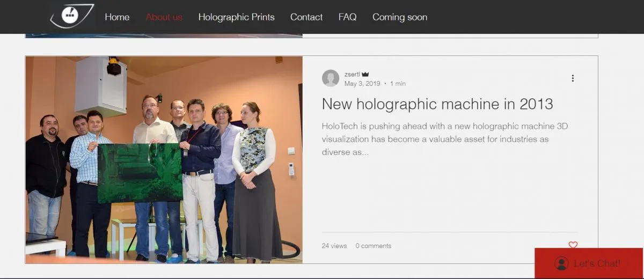
Task: Visit the author zsertl's profile name
Action: [352, 75]
